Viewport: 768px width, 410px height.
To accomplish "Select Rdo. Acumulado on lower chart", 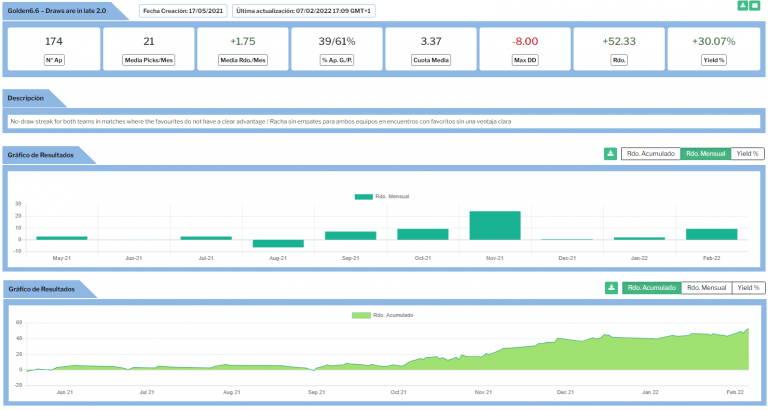I will pos(650,288).
